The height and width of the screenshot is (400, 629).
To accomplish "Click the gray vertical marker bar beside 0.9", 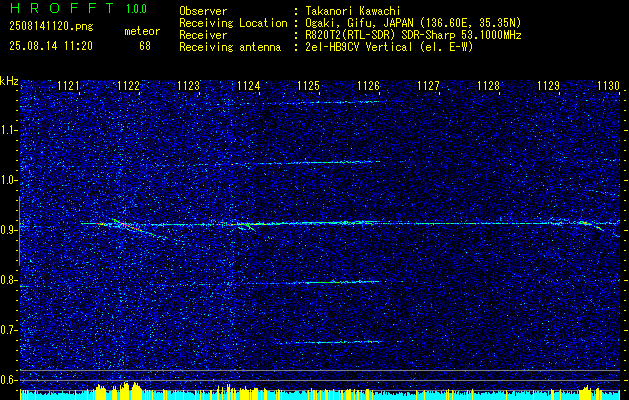I will (x=20, y=231).
